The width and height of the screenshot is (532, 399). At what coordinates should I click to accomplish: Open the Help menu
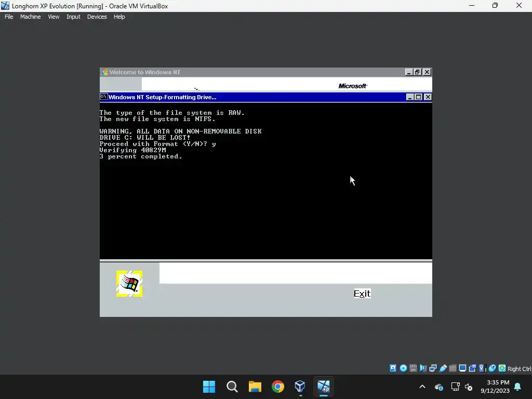119,17
